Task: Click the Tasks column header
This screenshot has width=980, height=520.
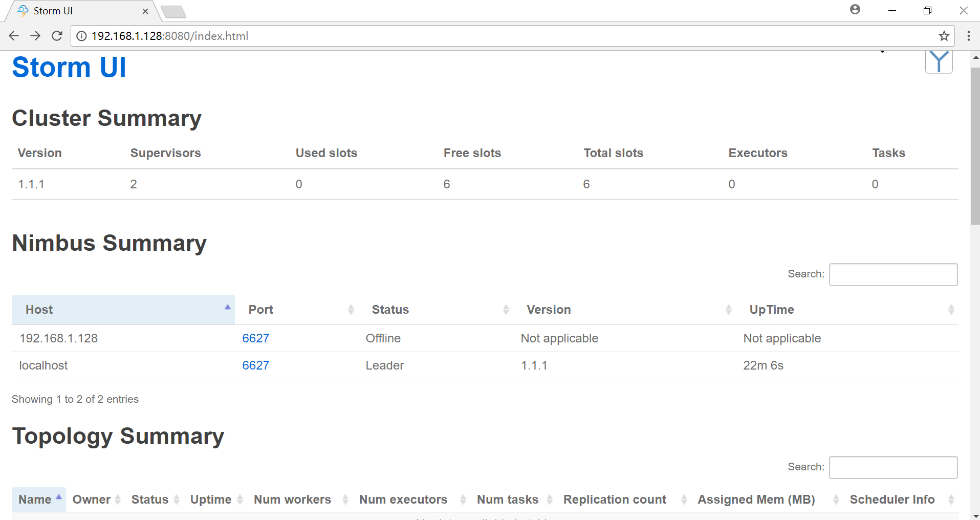Action: click(x=889, y=153)
